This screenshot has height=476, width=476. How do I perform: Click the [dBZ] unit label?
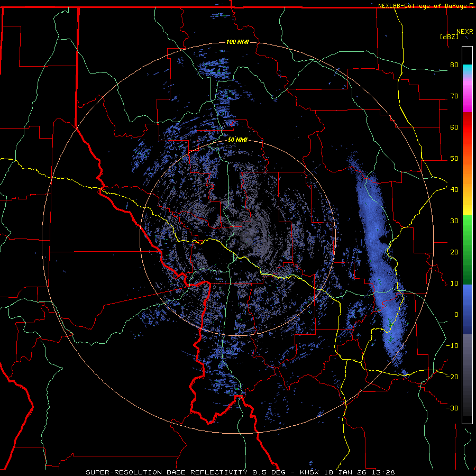coord(449,36)
